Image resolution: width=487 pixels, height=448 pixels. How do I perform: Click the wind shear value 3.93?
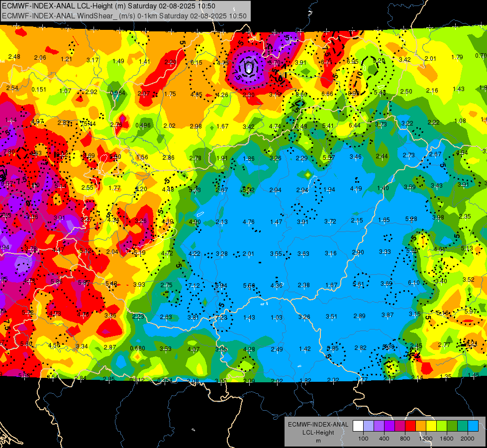coord(139,284)
